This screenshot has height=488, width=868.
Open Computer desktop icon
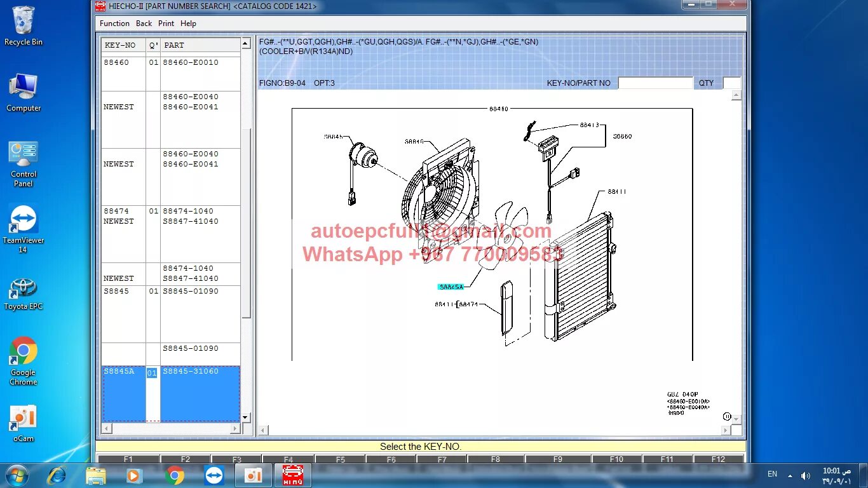[24, 93]
